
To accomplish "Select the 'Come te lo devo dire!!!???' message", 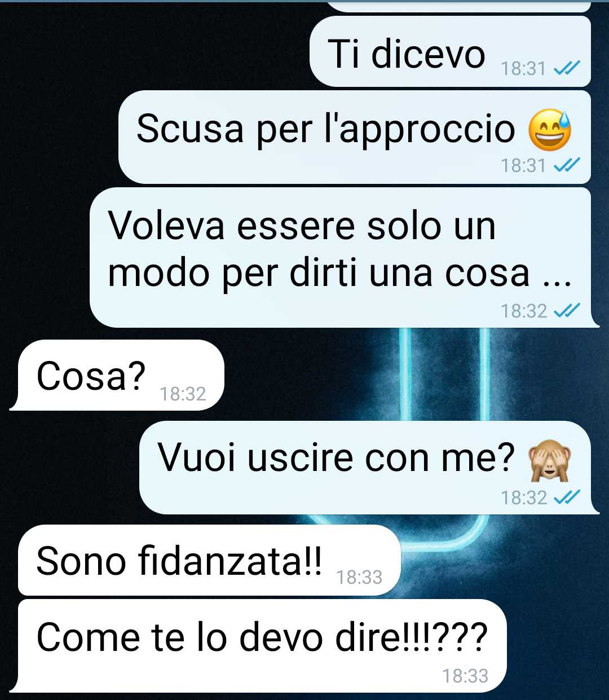I will click(258, 646).
